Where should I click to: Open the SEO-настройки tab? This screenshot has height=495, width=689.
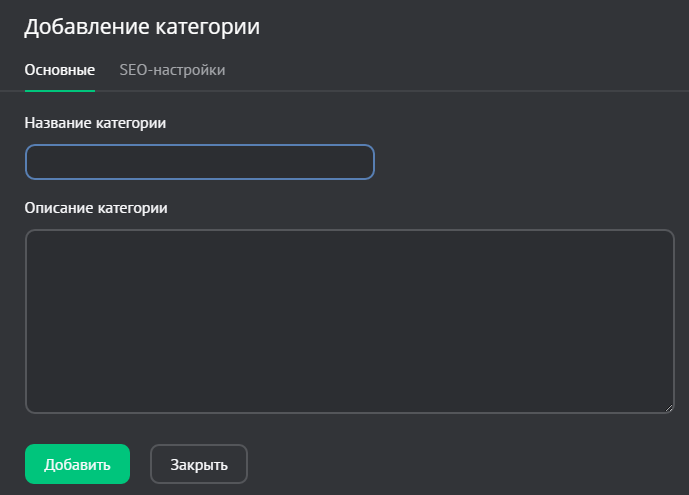click(x=172, y=70)
